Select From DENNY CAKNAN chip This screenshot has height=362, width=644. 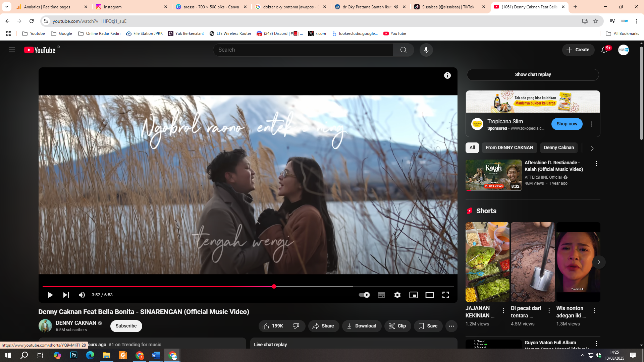(509, 148)
